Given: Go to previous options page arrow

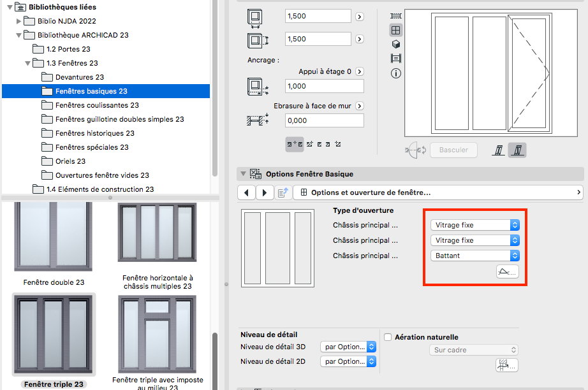Looking at the screenshot, I should pos(246,192).
